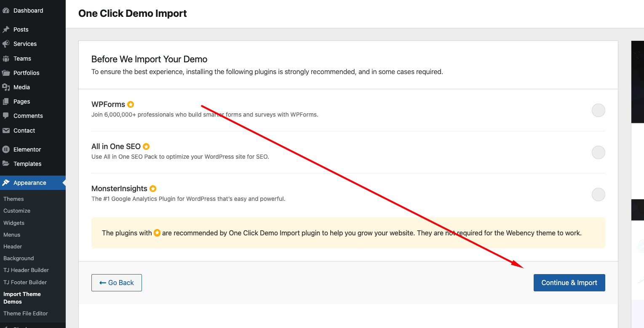Open the Media menu
644x328 pixels.
coord(33,87)
